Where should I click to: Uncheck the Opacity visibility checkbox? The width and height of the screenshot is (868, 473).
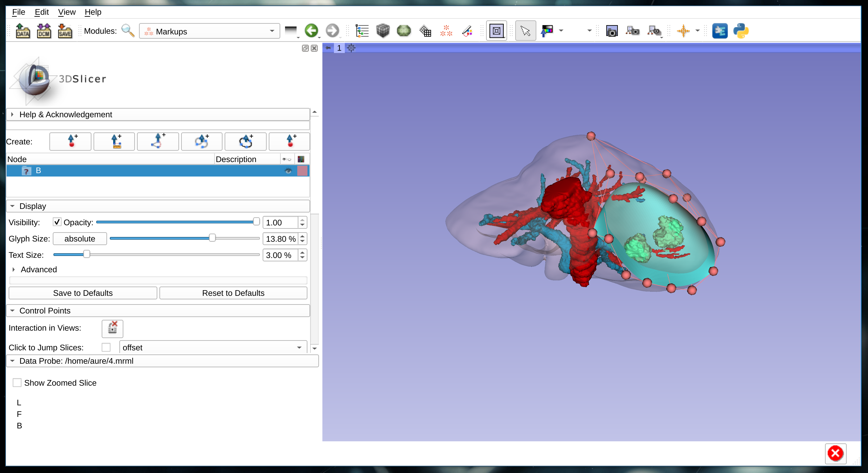pos(57,222)
